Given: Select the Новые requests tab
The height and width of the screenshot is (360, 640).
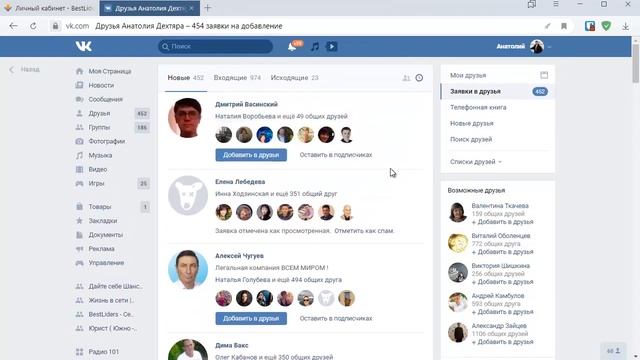Looking at the screenshot, I should pyautogui.click(x=185, y=78).
